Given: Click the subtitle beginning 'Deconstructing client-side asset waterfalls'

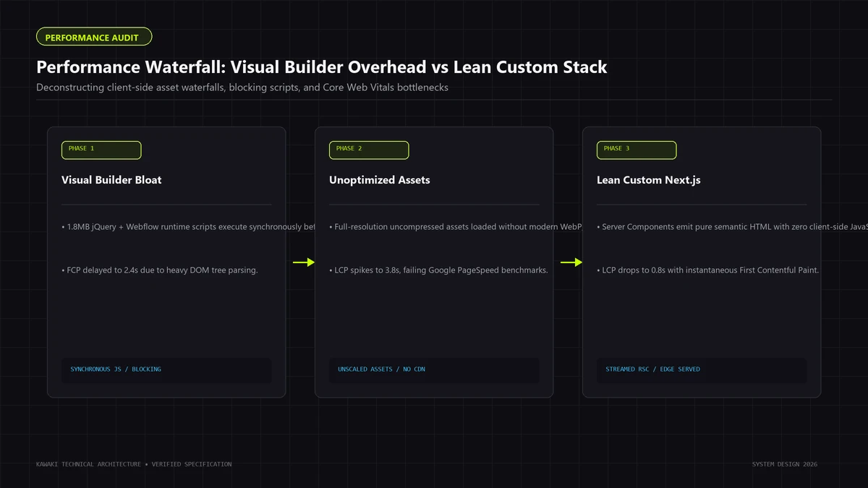Looking at the screenshot, I should click(x=242, y=87).
